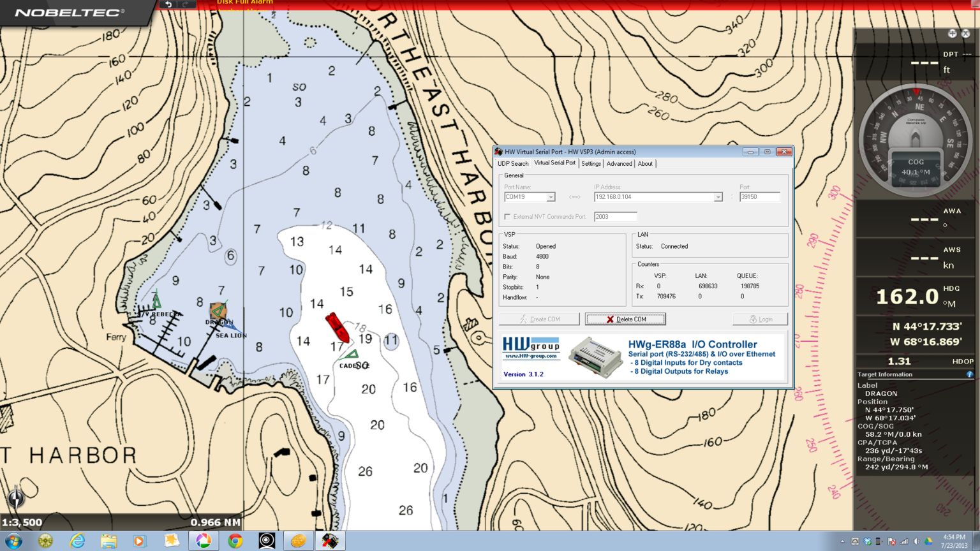Open Windows Media Player from taskbar
The image size is (980, 551).
139,541
